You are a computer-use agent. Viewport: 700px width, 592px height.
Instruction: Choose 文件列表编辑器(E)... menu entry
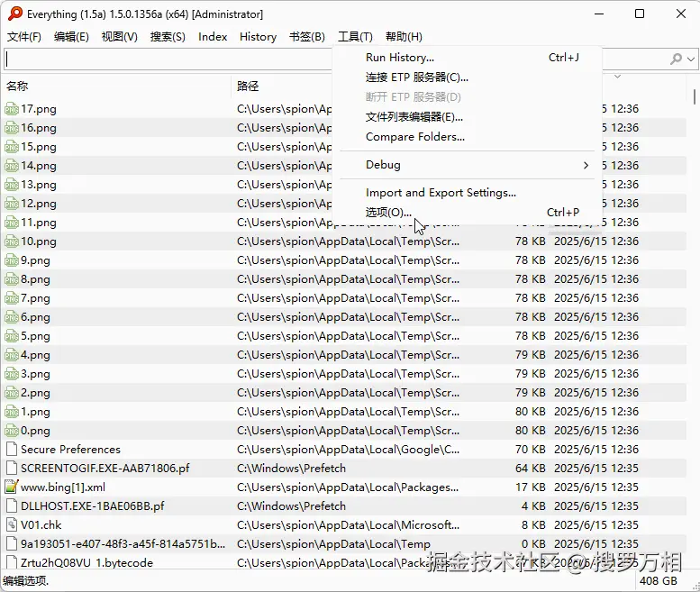[467, 117]
